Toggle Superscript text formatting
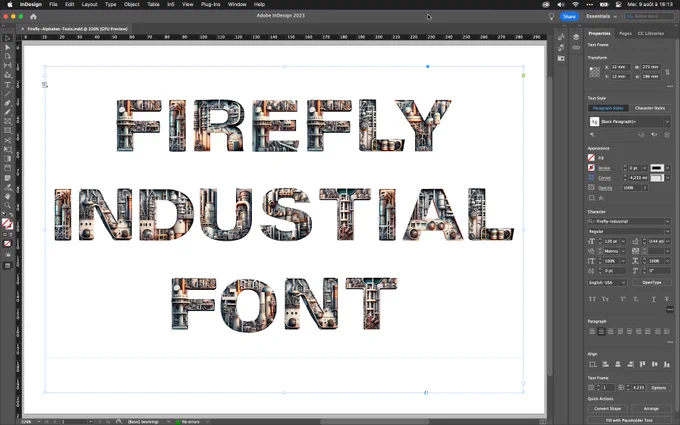This screenshot has width=680, height=425. pos(623,299)
